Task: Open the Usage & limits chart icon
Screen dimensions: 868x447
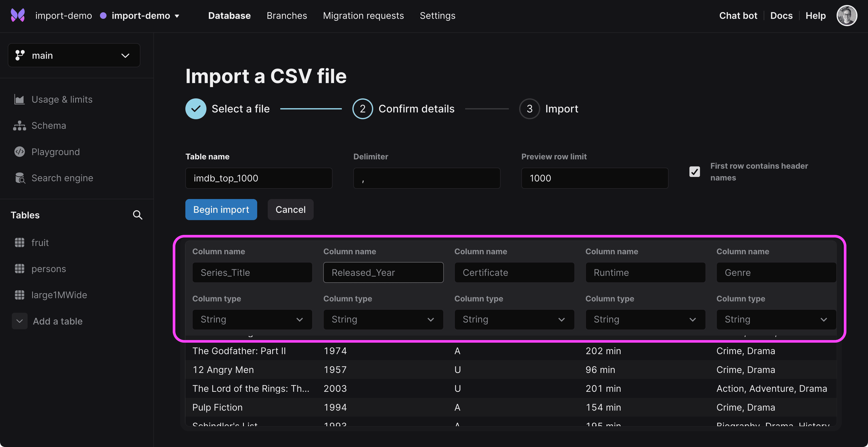Action: tap(20, 99)
